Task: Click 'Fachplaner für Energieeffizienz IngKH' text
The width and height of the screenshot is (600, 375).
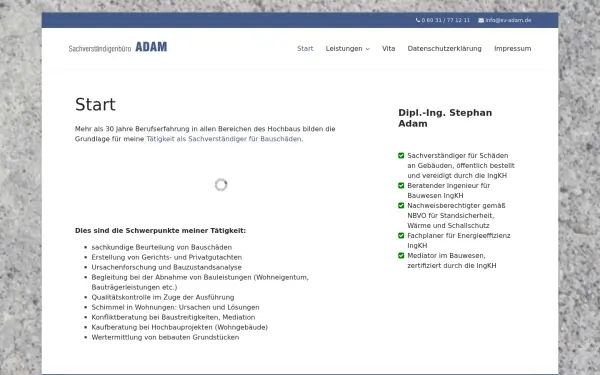Action: (458, 240)
